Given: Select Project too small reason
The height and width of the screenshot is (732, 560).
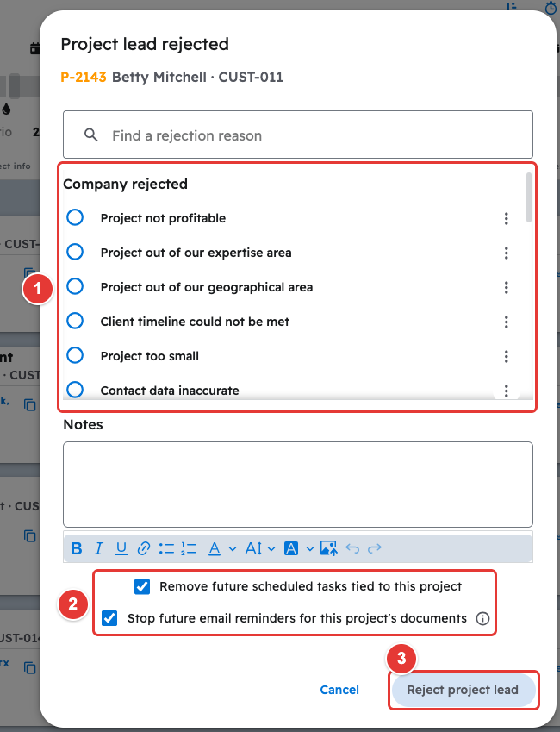Looking at the screenshot, I should click(x=75, y=356).
